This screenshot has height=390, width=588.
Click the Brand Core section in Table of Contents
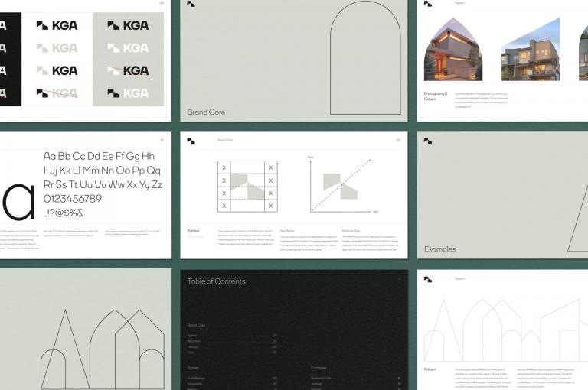click(x=197, y=325)
